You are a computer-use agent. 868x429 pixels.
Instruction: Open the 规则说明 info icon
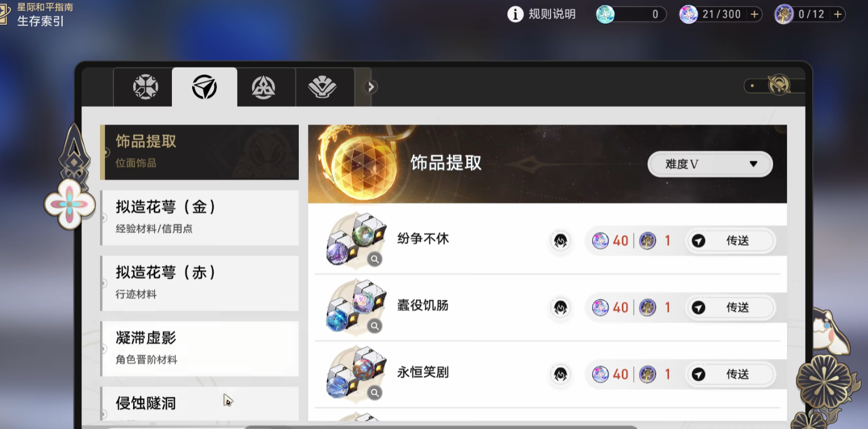(515, 14)
